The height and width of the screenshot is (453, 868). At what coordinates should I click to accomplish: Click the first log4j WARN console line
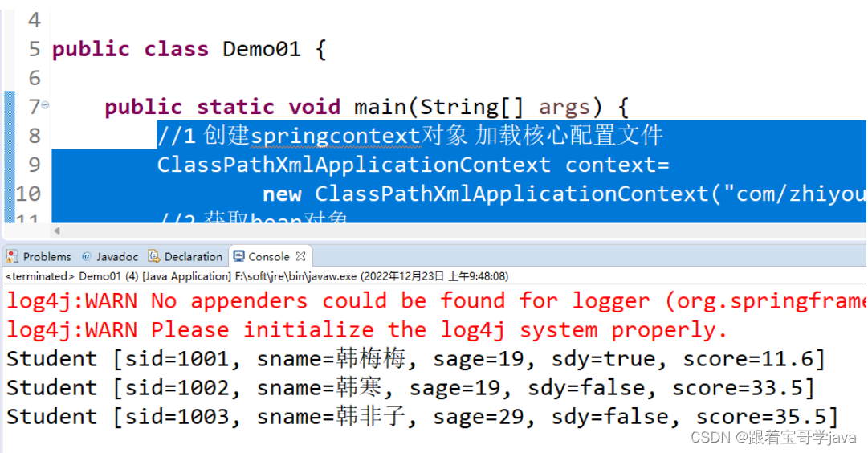tap(436, 301)
